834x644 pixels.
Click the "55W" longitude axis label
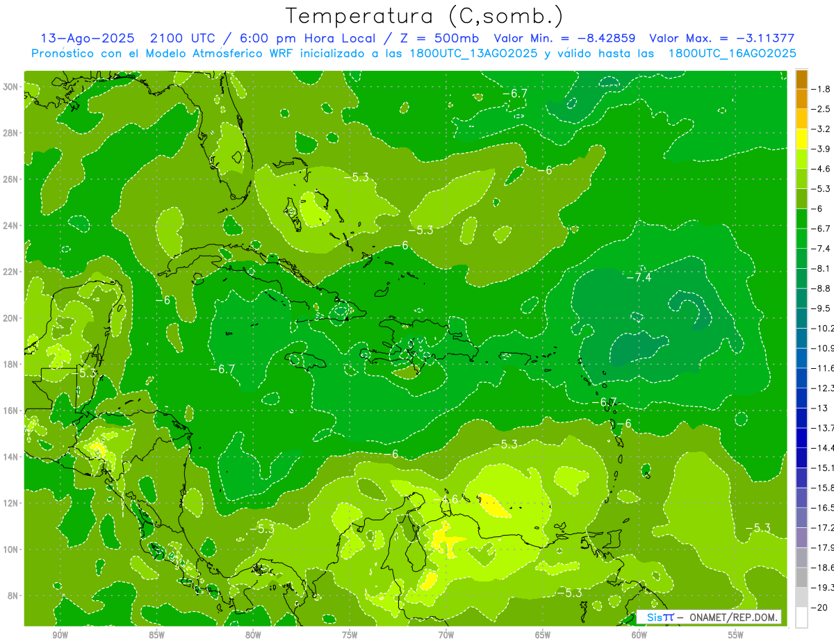tap(735, 636)
